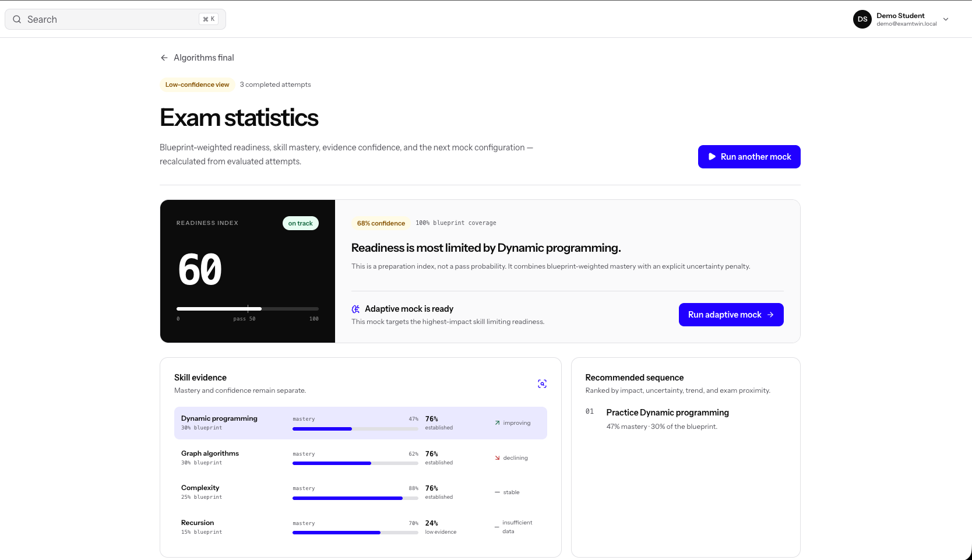Screen dimensions: 972x560
Task: Click the Adaptive mock is ready icon
Action: [355, 309]
